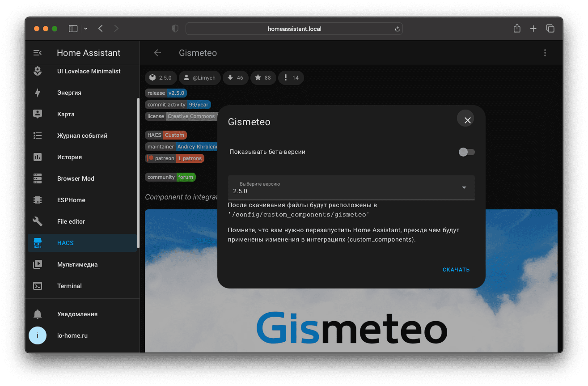This screenshot has width=588, height=386.
Task: Enable the Показывать бета-версии switch
Action: tap(466, 152)
